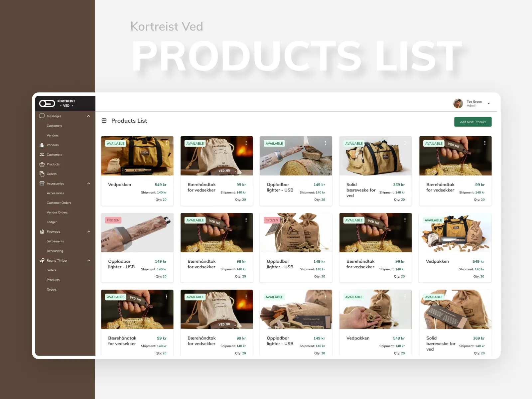
Task: Select Settlements under Firewood
Action: coord(55,241)
